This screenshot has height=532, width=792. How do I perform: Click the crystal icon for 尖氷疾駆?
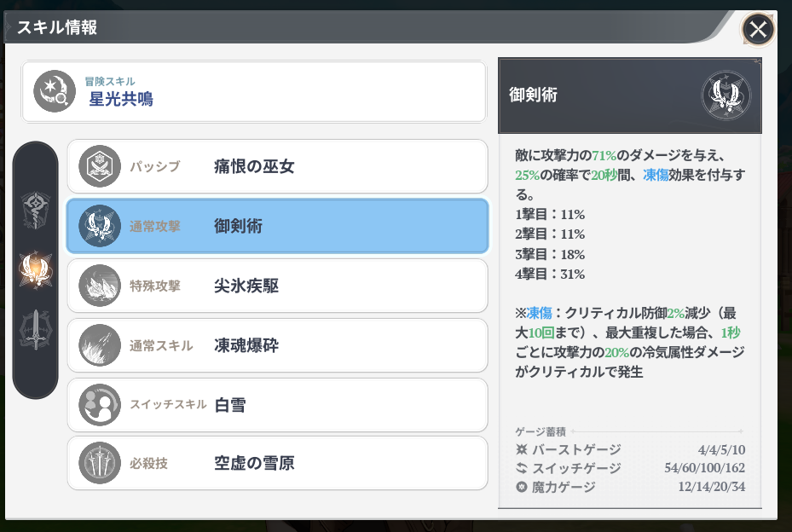[100, 286]
